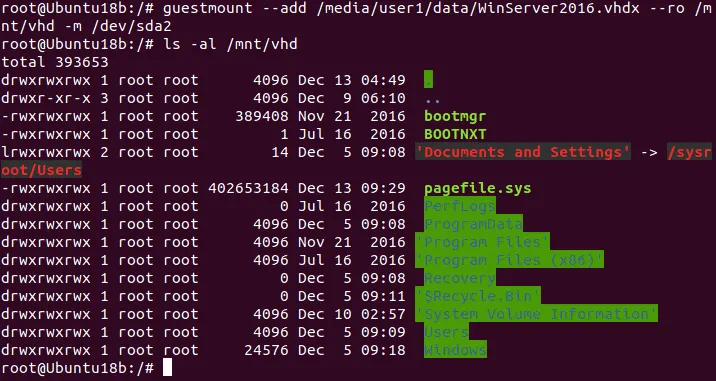Click the 'Program Files (x86)' directory

(x=509, y=260)
